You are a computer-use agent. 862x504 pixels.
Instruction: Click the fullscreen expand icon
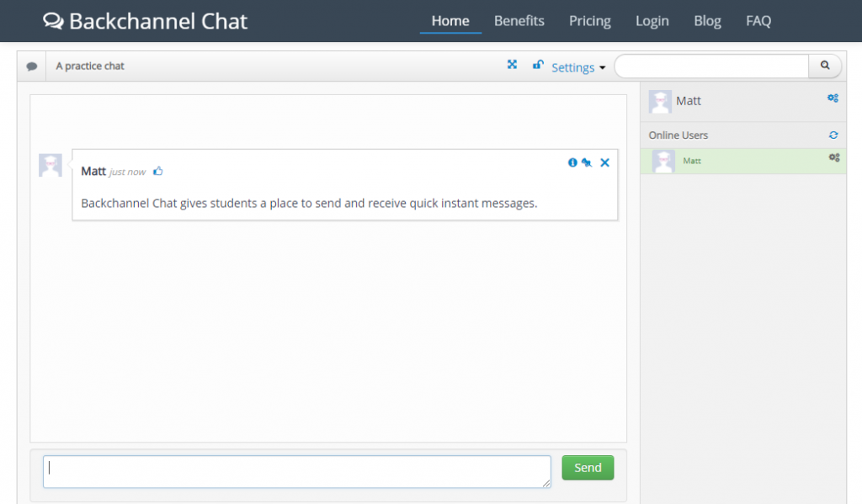click(x=512, y=65)
